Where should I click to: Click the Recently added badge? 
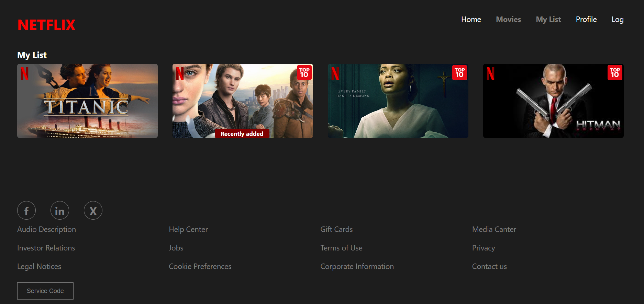pos(242,134)
